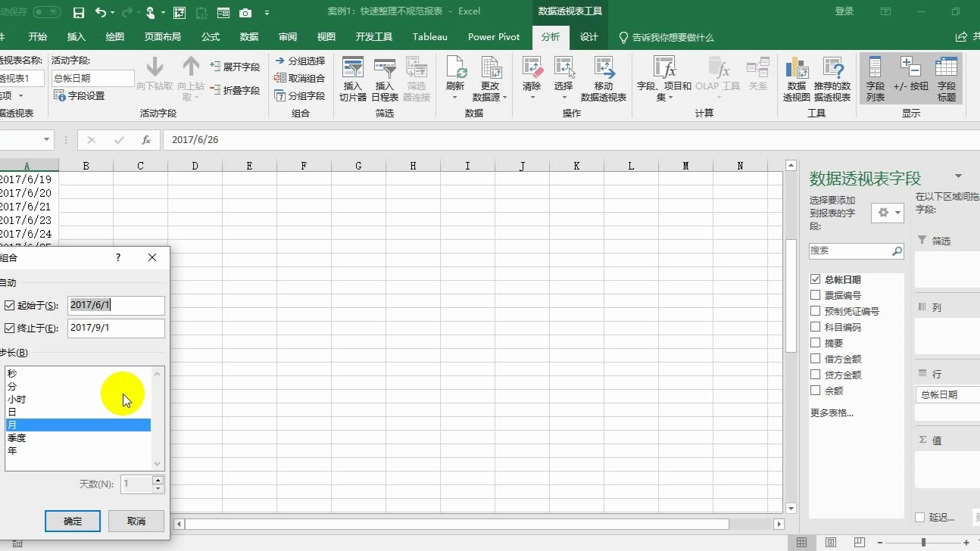980x551 pixels.
Task: Click the Refresh (刷新) icon
Action: 455,79
